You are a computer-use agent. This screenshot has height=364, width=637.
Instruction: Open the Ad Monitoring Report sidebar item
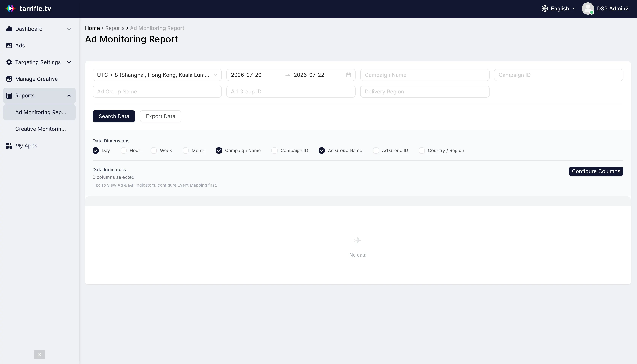point(39,112)
